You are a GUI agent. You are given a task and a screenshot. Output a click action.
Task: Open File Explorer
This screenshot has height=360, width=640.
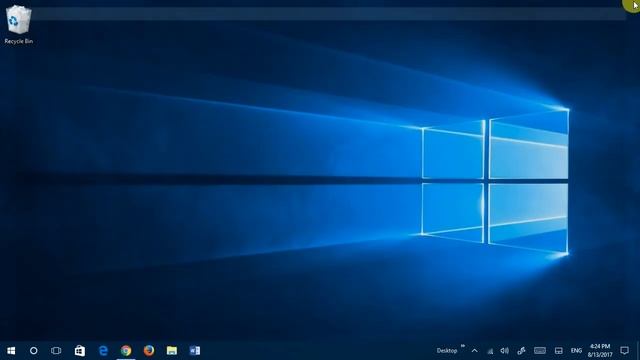172,351
